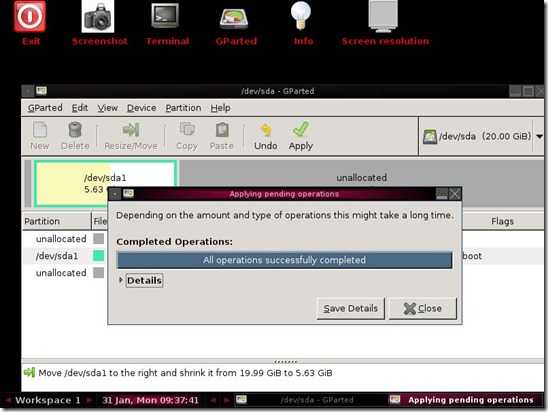Click the completed operations progress bar
This screenshot has width=548, height=412.
284,260
